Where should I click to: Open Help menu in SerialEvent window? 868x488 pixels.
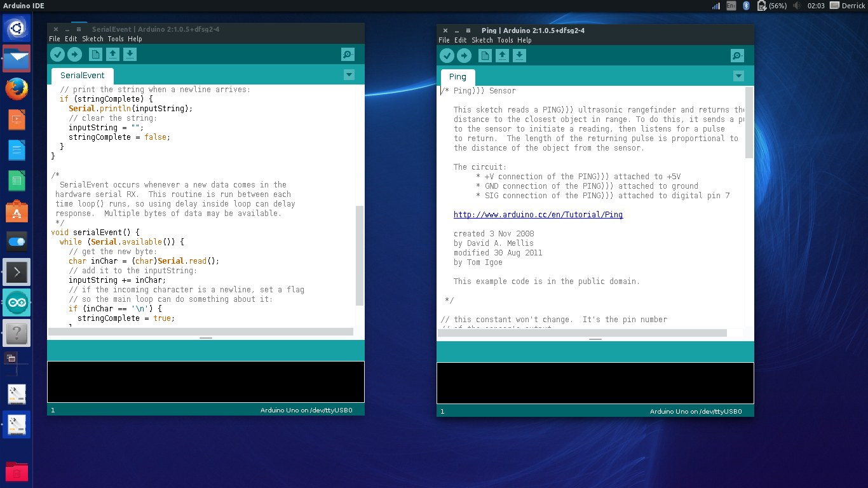coord(135,39)
